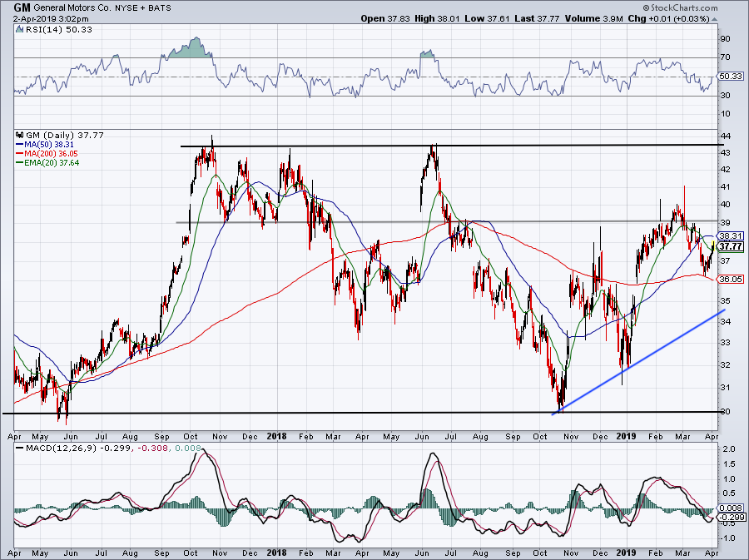Click the 2.0 label on MACD axis
The width and height of the screenshot is (749, 560).
728,449
